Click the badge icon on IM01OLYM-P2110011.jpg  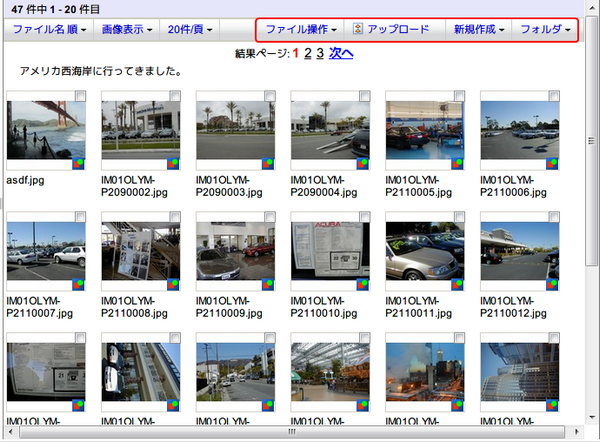(457, 285)
